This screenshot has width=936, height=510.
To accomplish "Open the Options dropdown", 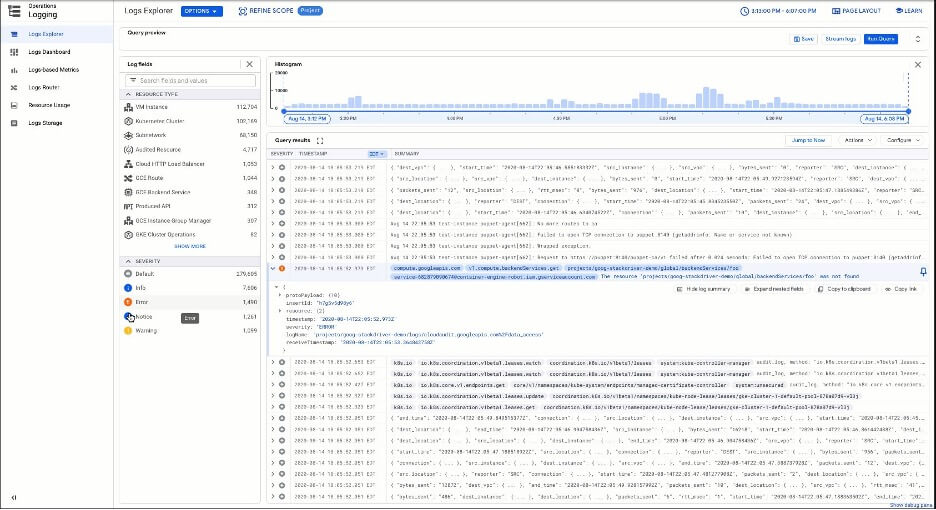I will (x=202, y=11).
